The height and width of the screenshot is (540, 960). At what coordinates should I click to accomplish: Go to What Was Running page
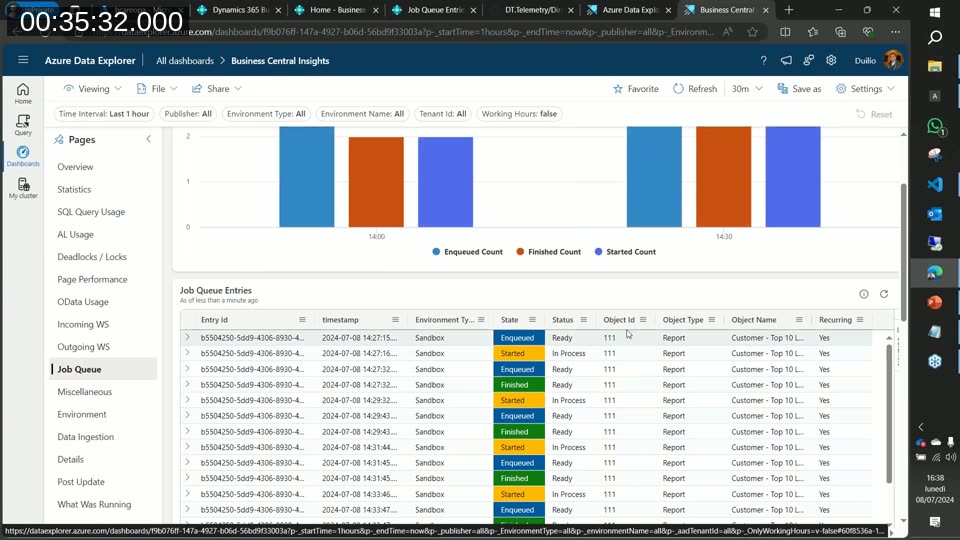point(94,504)
